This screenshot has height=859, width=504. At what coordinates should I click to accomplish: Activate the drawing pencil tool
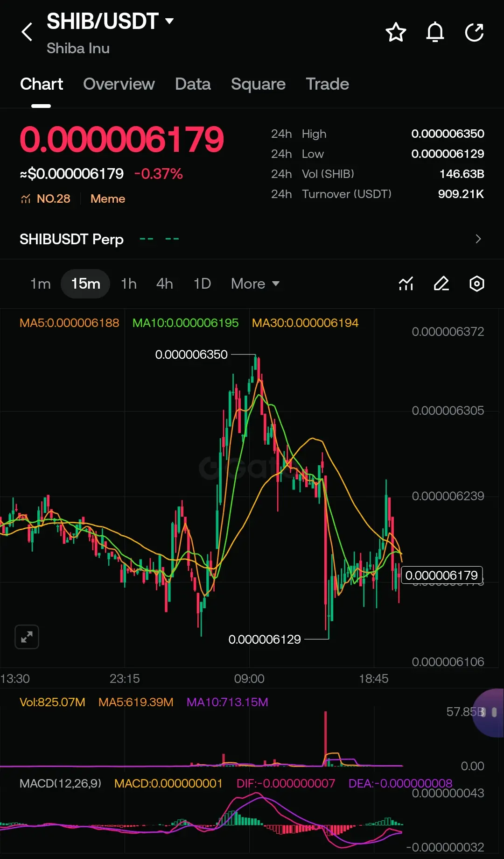[441, 284]
